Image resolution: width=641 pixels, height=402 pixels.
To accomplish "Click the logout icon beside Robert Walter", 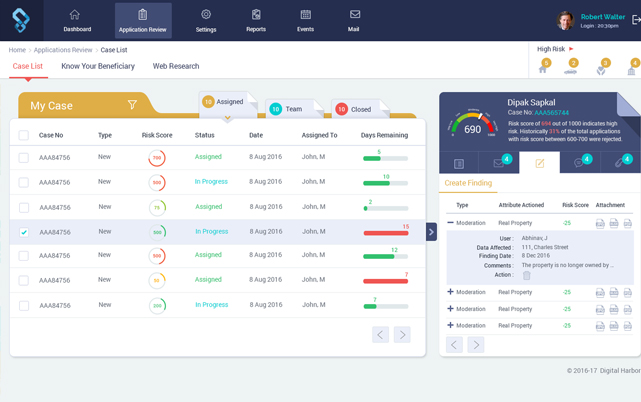I will (637, 19).
